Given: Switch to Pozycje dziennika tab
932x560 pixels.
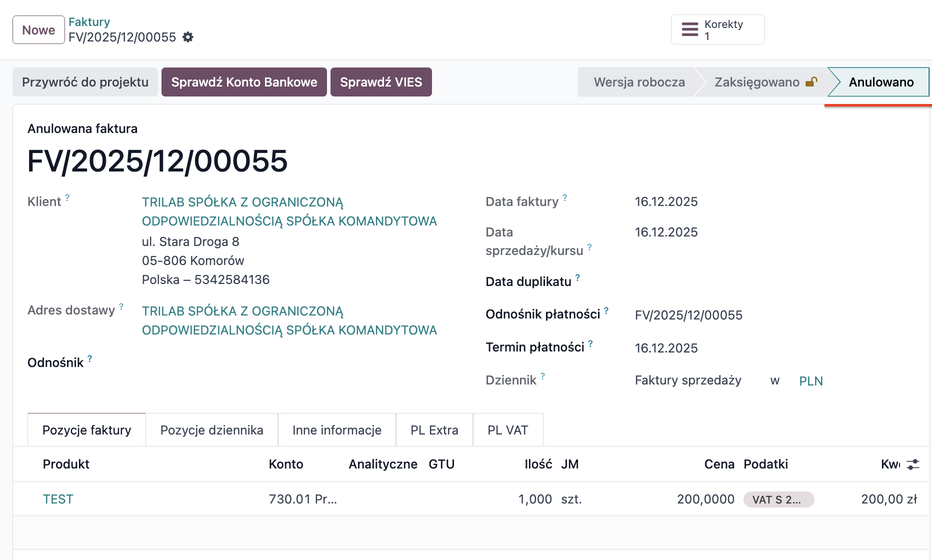Looking at the screenshot, I should pyautogui.click(x=211, y=430).
